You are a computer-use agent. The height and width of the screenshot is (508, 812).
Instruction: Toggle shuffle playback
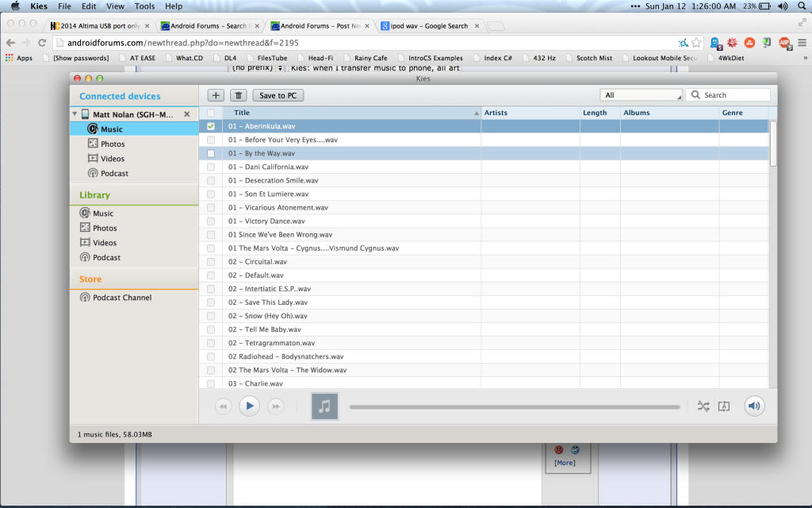(703, 406)
